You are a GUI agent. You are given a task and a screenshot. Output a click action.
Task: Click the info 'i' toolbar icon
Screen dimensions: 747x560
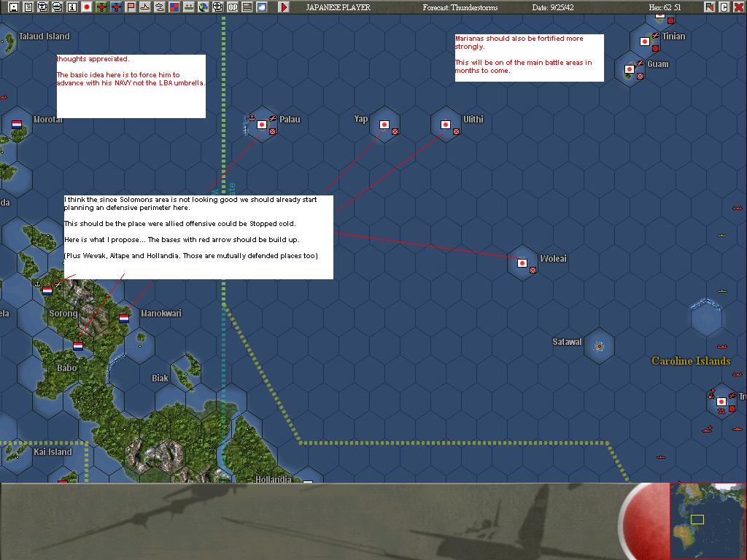point(72,7)
